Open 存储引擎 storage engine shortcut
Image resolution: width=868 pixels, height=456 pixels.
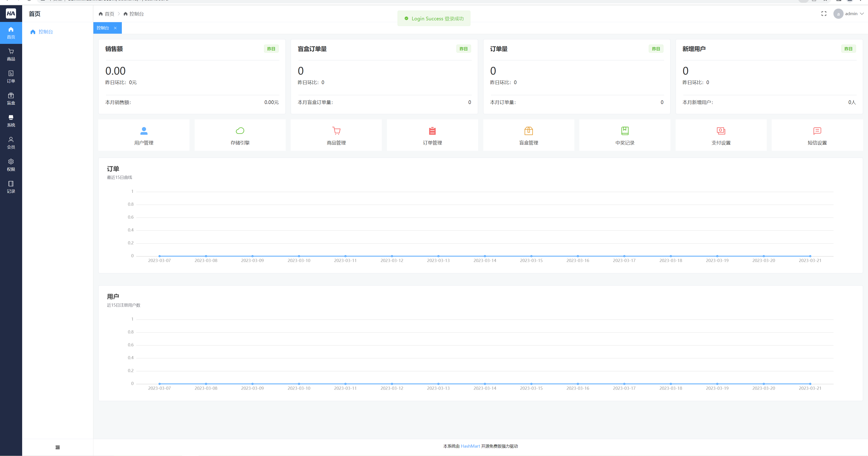coord(240,135)
